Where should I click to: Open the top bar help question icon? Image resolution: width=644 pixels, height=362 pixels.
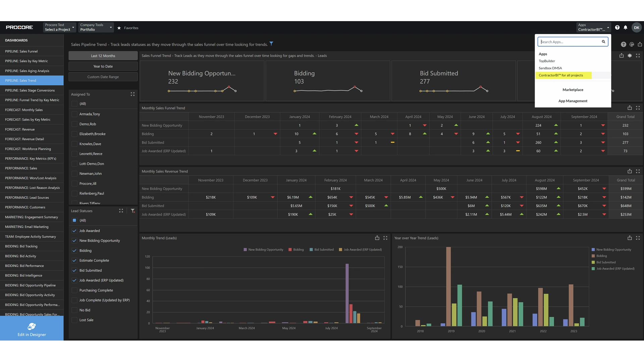617,27
